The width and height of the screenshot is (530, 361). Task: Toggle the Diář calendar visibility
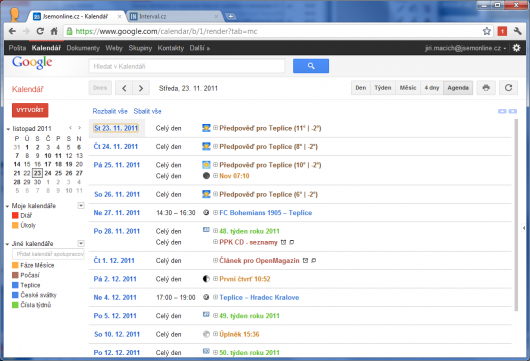(15, 215)
